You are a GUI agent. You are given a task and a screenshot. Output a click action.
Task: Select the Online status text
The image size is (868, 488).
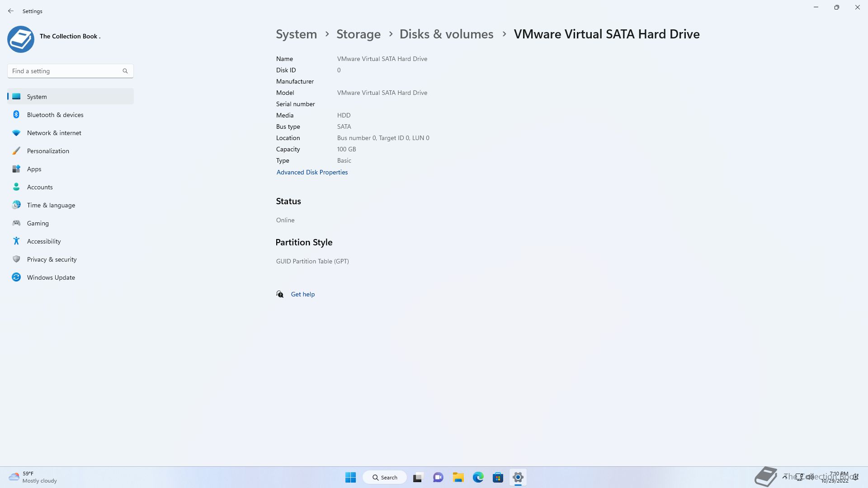(x=285, y=220)
